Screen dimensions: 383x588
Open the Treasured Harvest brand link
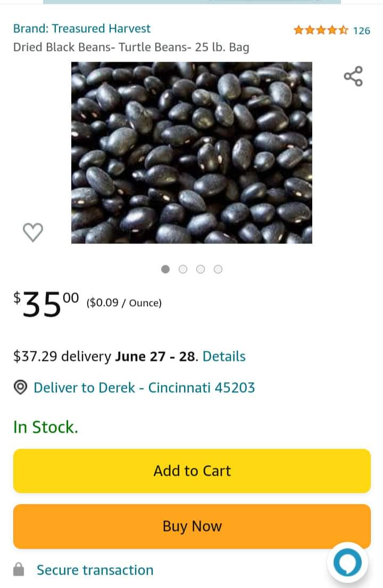pyautogui.click(x=82, y=29)
